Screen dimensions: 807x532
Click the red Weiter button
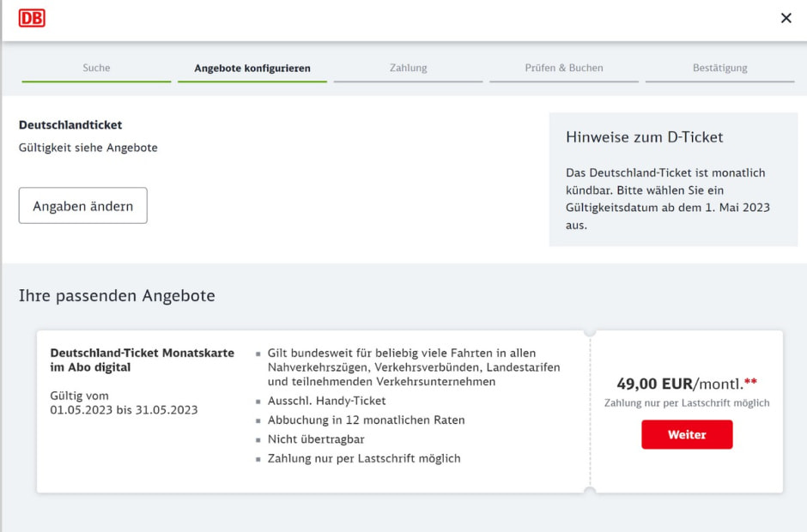click(x=687, y=435)
